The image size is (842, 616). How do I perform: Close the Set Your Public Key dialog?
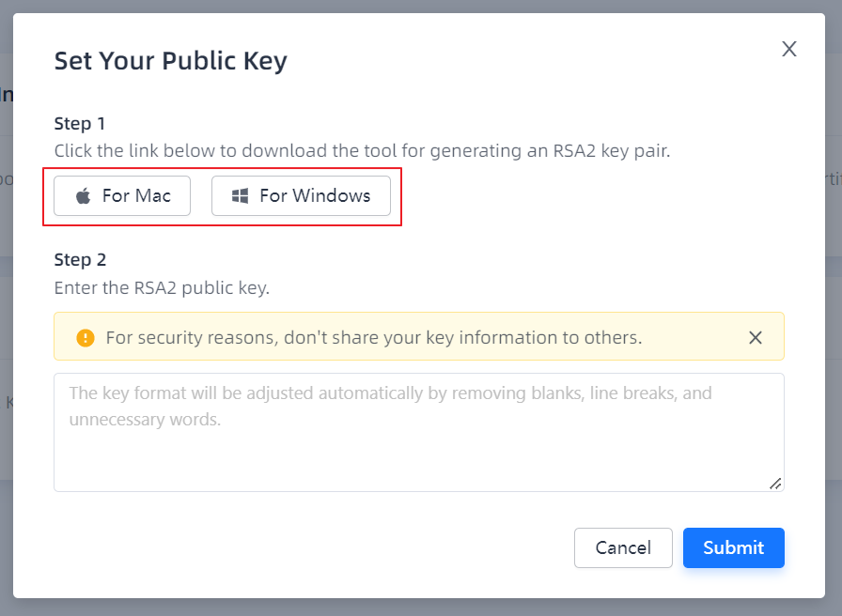[789, 50]
